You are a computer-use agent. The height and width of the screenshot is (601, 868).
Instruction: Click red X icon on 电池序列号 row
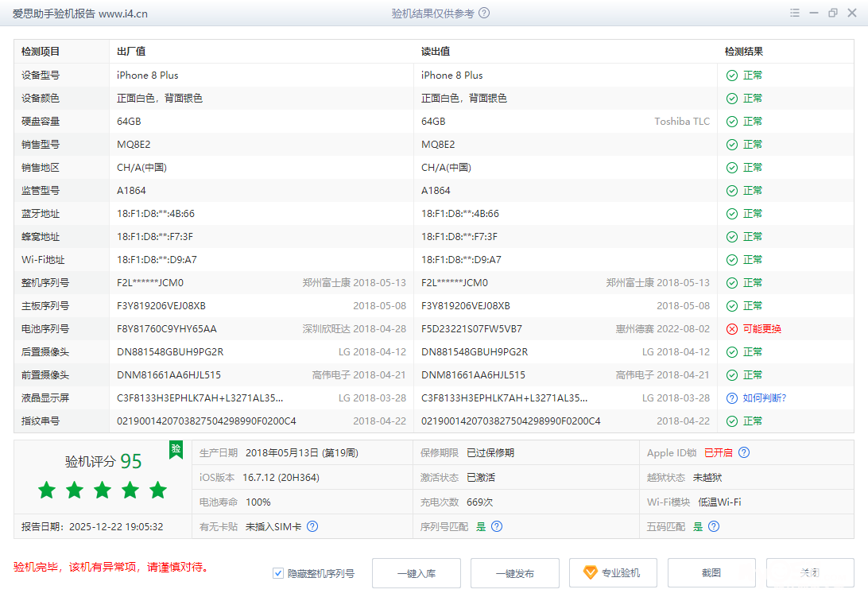pyautogui.click(x=732, y=329)
